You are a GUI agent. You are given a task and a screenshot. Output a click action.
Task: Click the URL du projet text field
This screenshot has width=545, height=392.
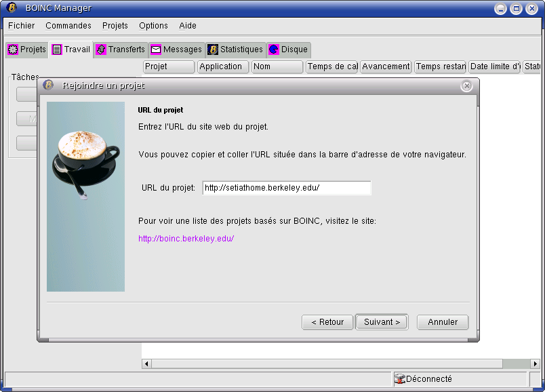tap(287, 188)
